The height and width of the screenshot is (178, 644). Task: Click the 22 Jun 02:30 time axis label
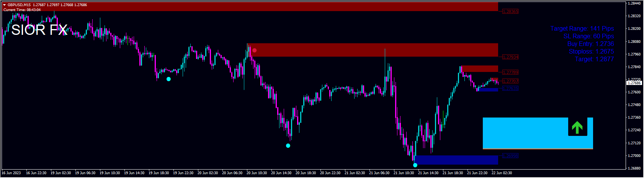502,173
